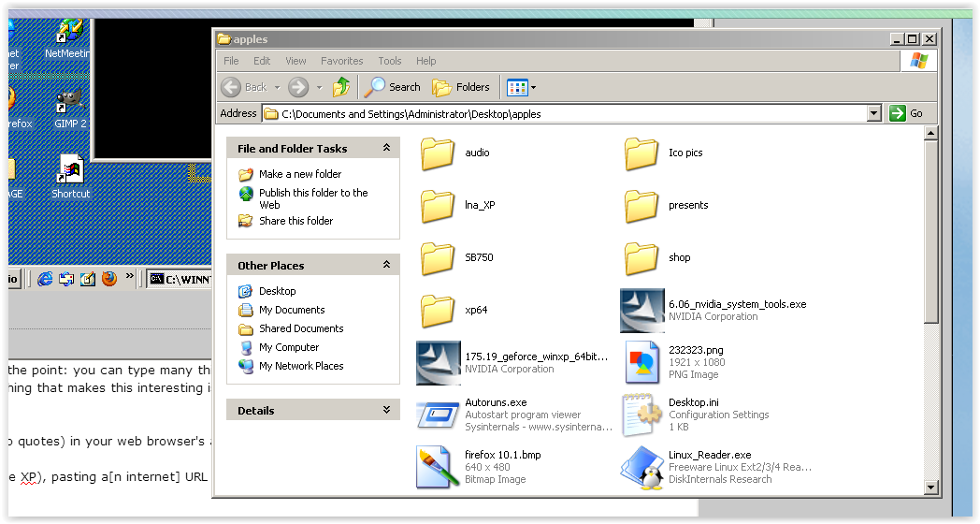Toggle the Folders pane button

click(461, 87)
